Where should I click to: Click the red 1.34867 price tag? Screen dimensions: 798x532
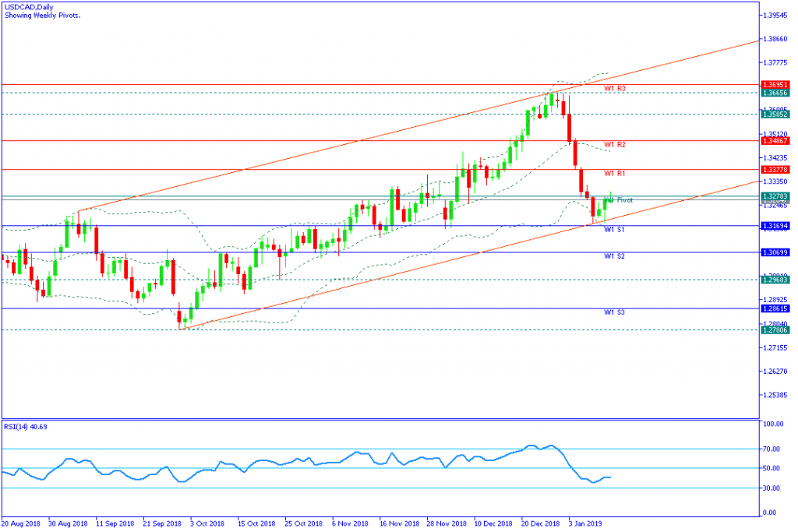coord(776,141)
